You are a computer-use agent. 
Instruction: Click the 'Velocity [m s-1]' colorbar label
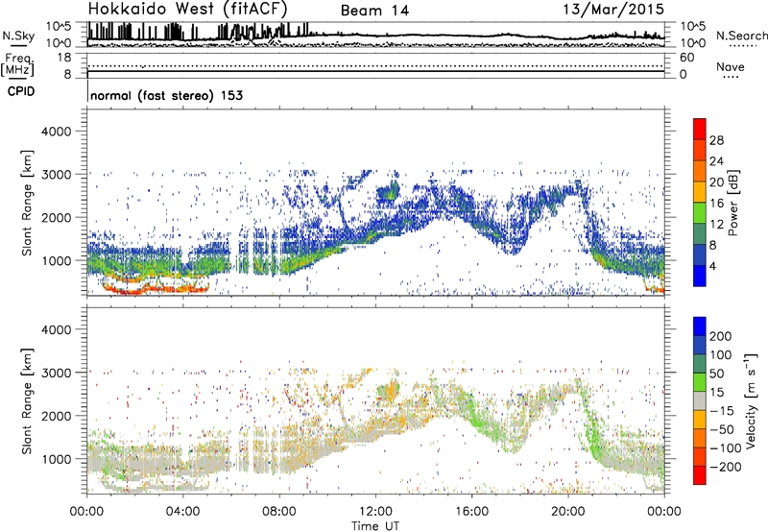(752, 401)
